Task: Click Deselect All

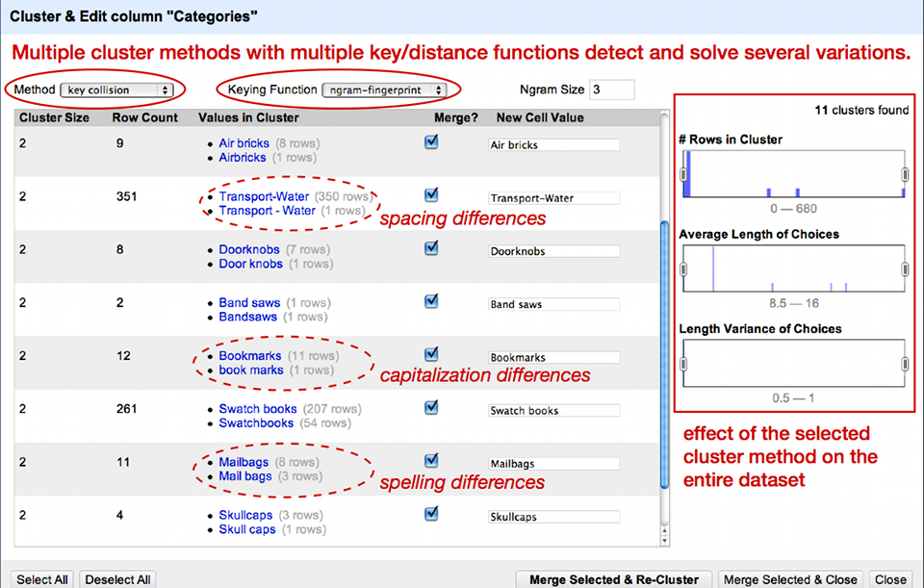Action: click(x=117, y=579)
